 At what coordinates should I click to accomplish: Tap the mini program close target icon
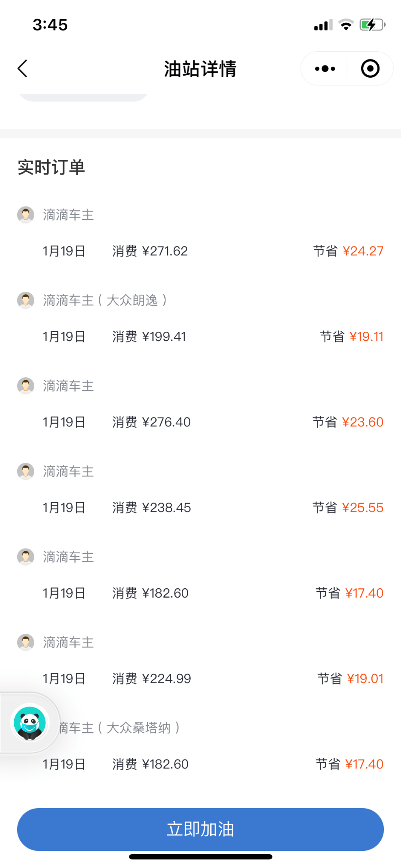pos(370,69)
